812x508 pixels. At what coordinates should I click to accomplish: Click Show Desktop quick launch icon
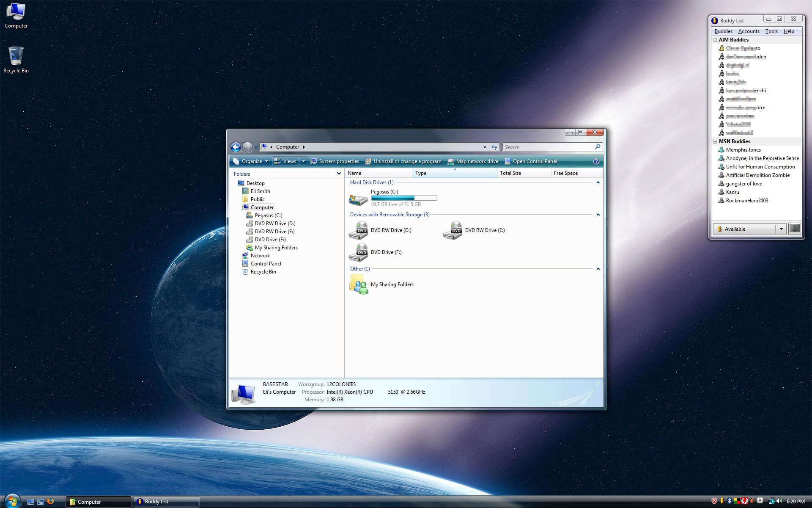point(30,502)
